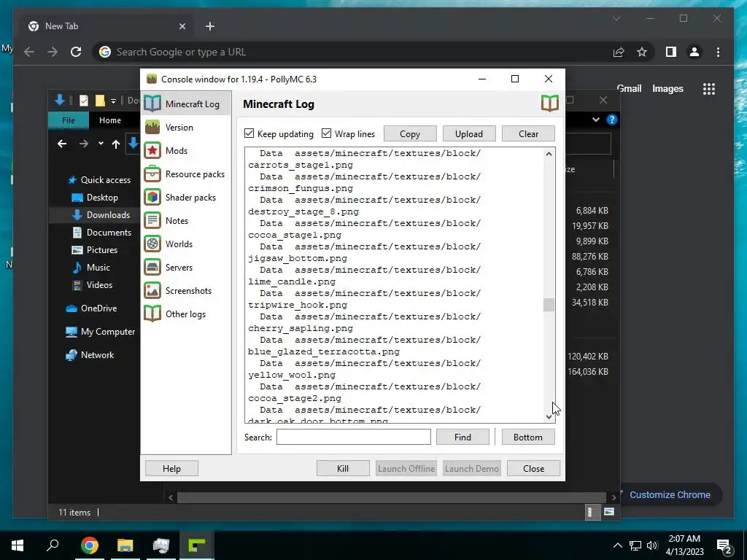This screenshot has width=747, height=560.
Task: Expand File Explorer ribbon chevron
Action: tap(595, 120)
